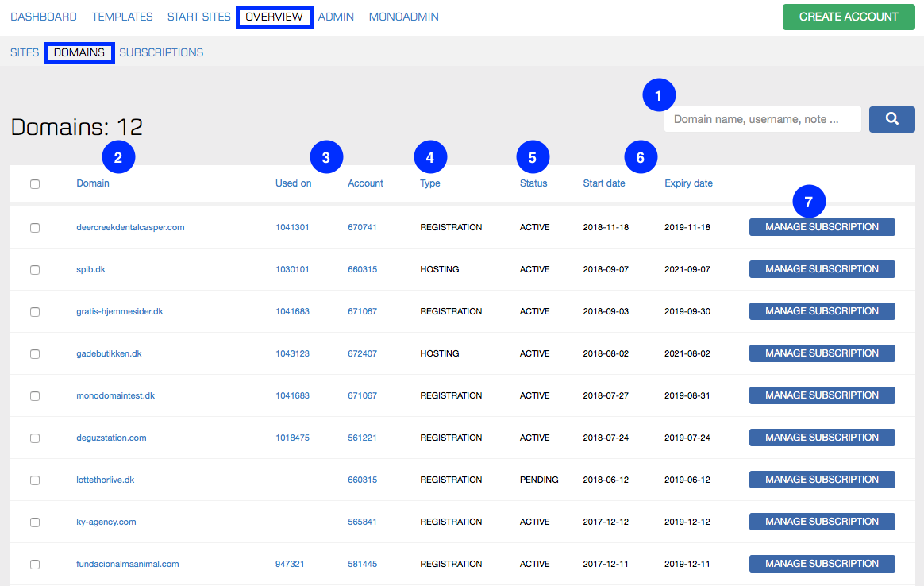Manage subscription for gratis-hjemmesider.dk
The height and width of the screenshot is (586, 924).
point(822,311)
